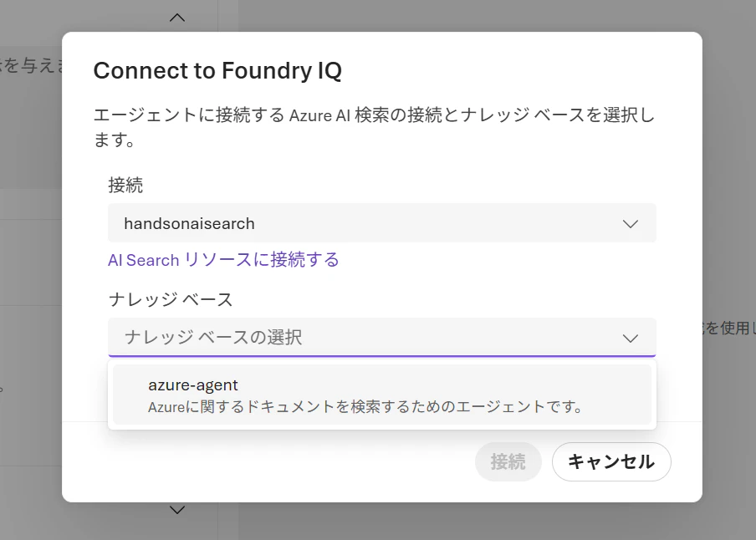756x540 pixels.
Task: Click chevron arrow in handsonaisearch field
Action: pos(631,224)
